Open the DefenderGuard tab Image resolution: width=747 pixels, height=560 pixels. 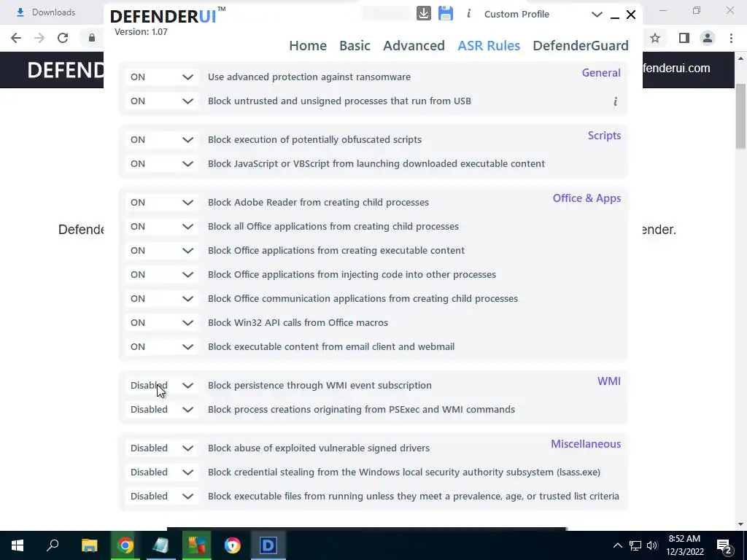(580, 46)
